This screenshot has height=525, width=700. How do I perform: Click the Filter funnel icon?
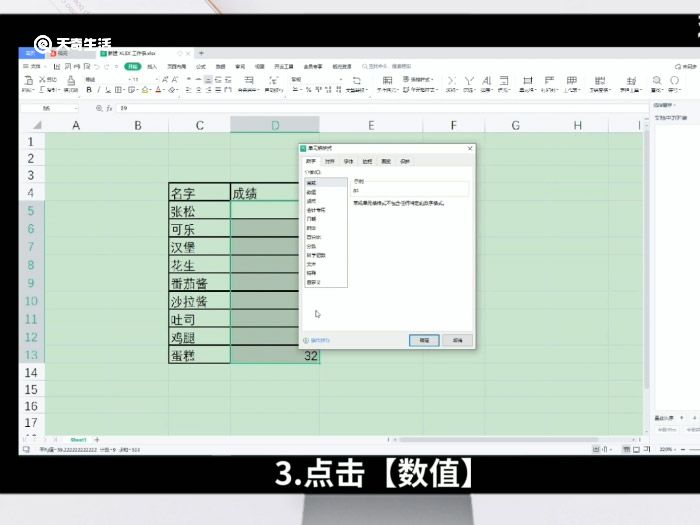click(469, 80)
